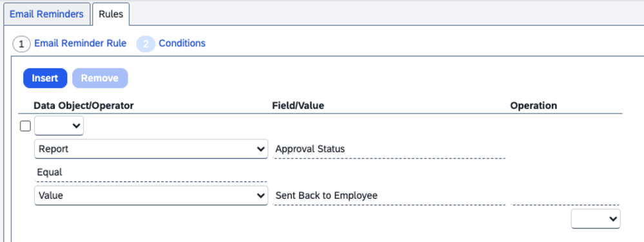Image resolution: width=644 pixels, height=242 pixels.
Task: Tick the condition row checkbox
Action: click(x=26, y=126)
